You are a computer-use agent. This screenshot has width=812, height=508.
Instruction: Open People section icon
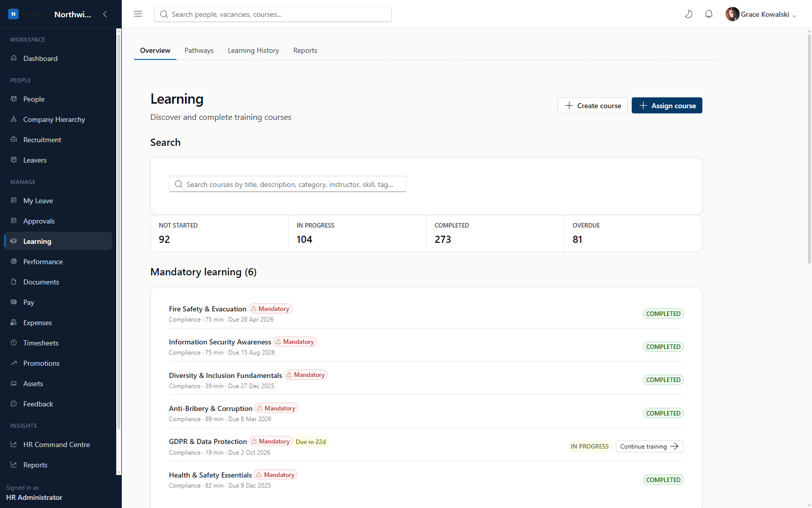click(x=14, y=99)
